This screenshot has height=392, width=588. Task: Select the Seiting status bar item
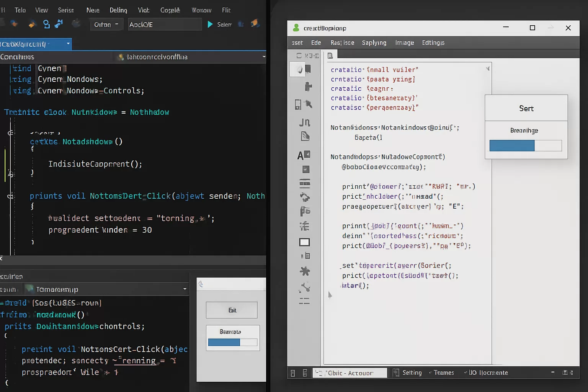pyautogui.click(x=412, y=372)
